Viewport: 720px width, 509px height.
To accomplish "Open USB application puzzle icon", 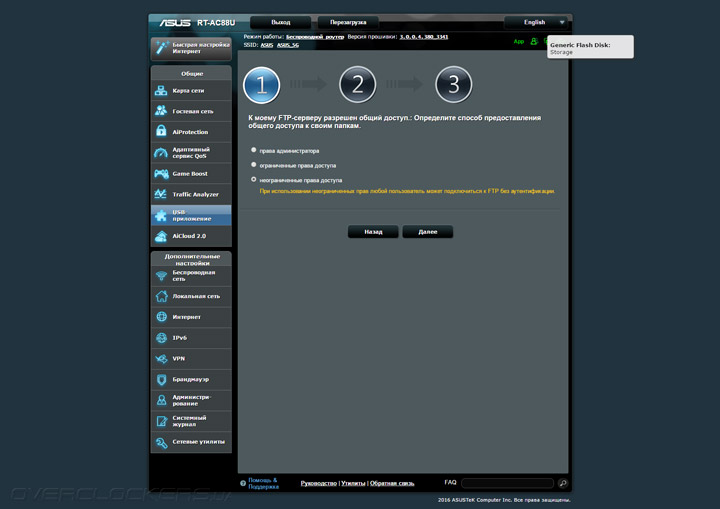I will [x=161, y=215].
